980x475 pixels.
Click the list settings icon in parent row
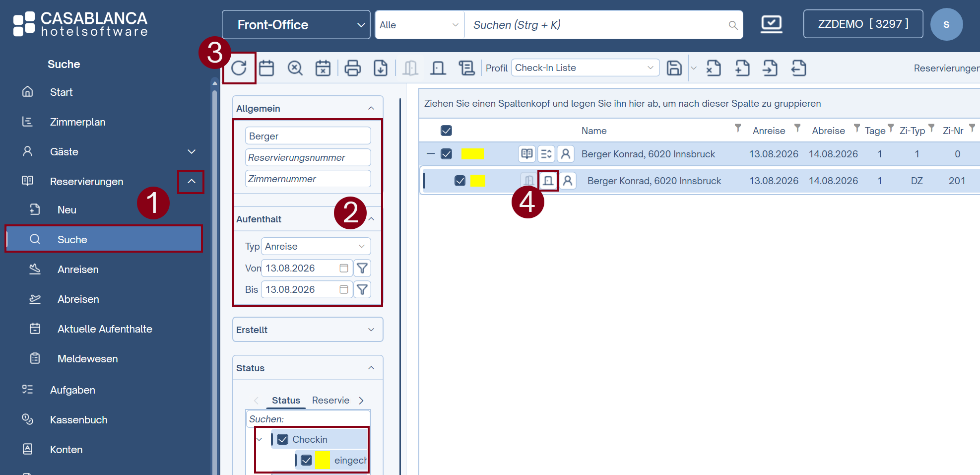coord(546,154)
